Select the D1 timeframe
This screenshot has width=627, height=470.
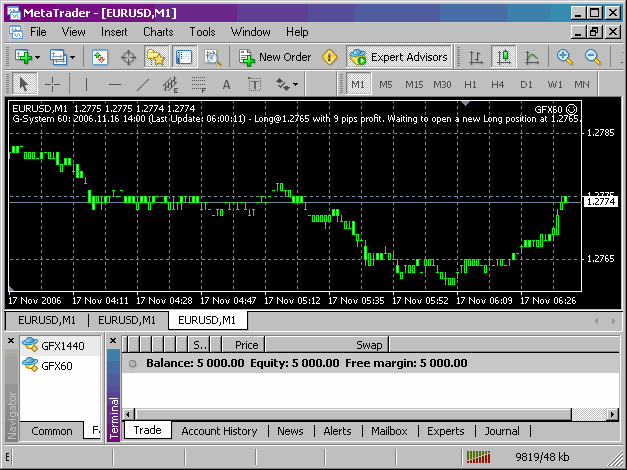point(526,84)
